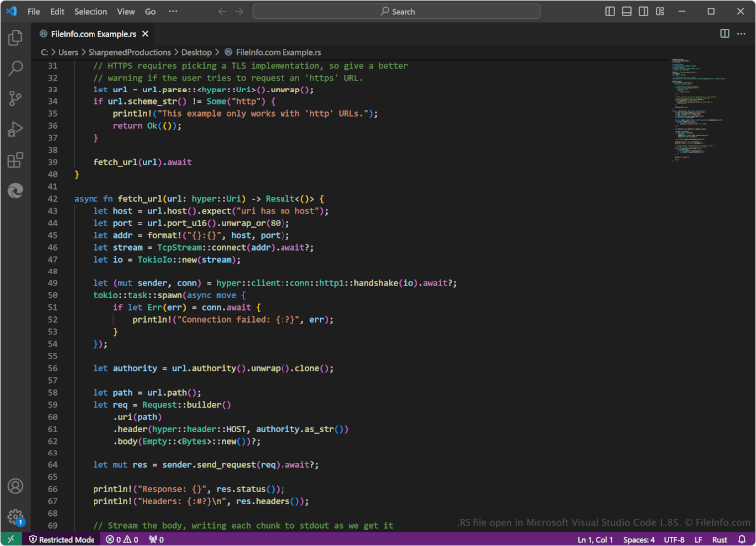Open the Customize Layout options
Image resolution: width=756 pixels, height=546 pixels.
(x=661, y=11)
